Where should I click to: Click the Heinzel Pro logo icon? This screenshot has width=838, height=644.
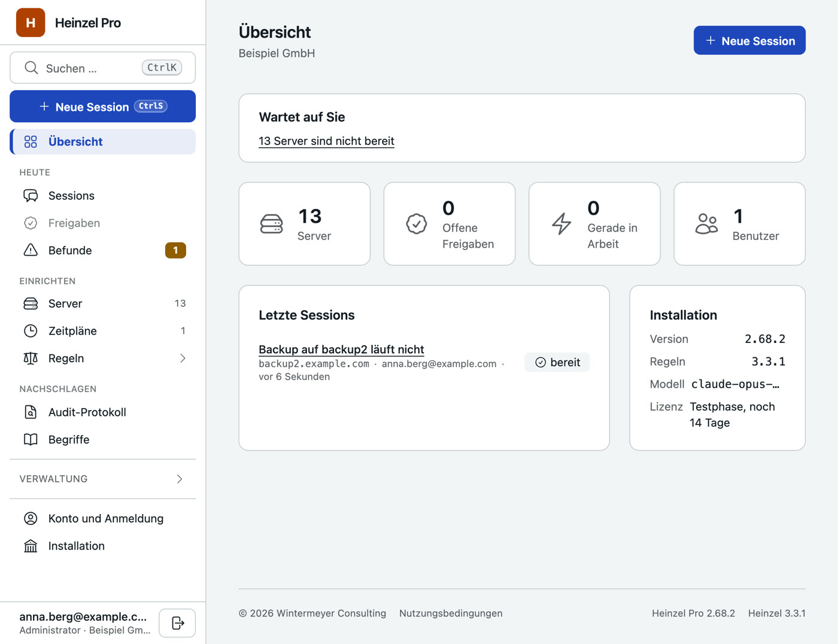pos(31,23)
